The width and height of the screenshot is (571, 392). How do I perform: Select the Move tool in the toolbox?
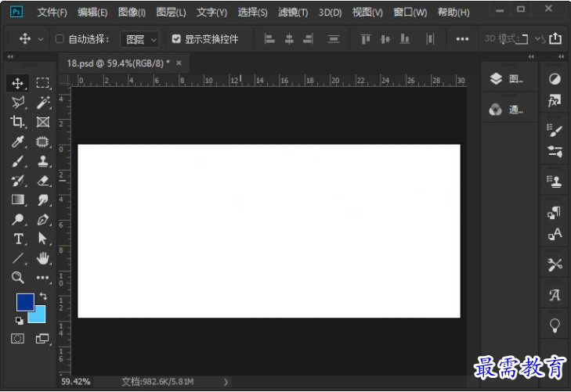click(17, 83)
